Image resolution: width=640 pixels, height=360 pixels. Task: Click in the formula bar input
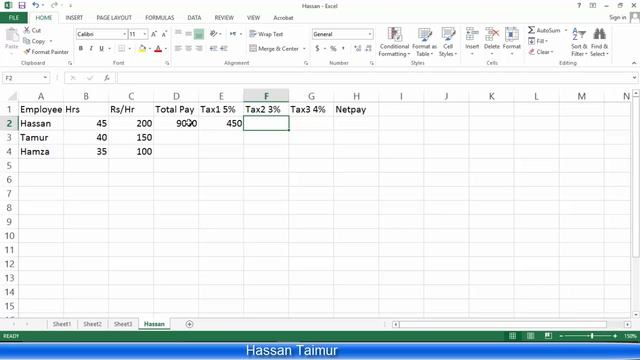click(374, 78)
